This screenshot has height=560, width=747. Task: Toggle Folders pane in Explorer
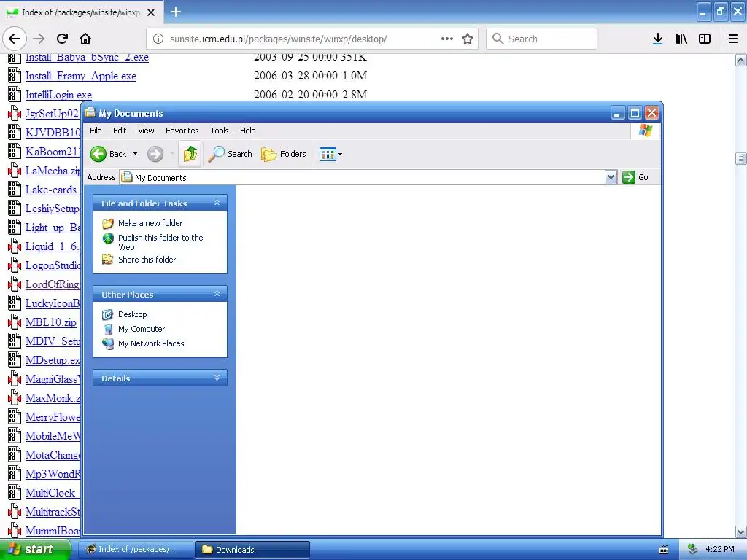pyautogui.click(x=284, y=154)
